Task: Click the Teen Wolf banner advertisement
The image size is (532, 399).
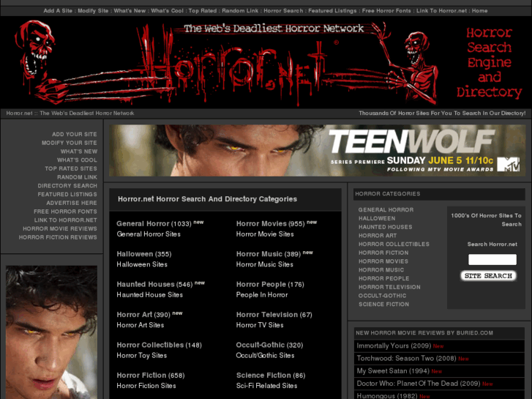Action: (x=318, y=150)
